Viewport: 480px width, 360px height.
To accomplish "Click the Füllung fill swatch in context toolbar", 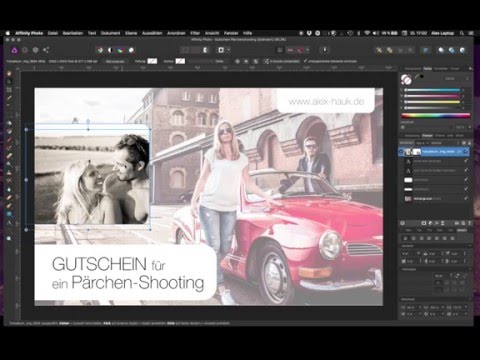I will [152, 61].
